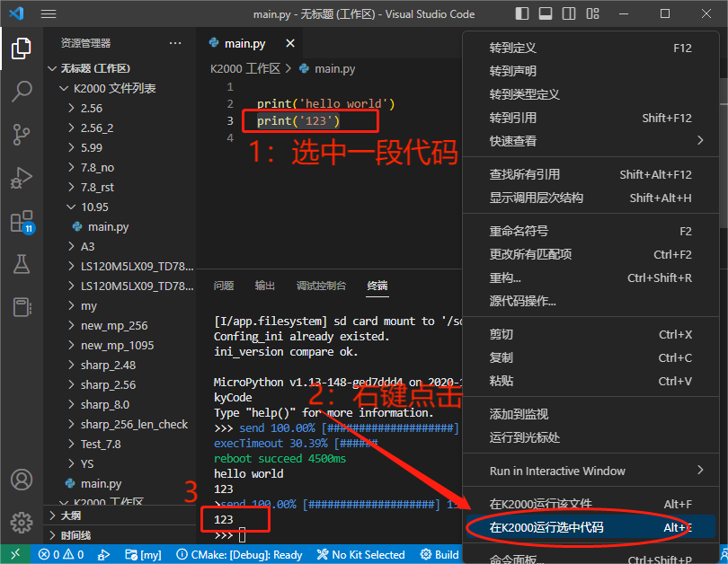728x564 pixels.
Task: Open remote window indicator in status bar
Action: click(x=15, y=554)
